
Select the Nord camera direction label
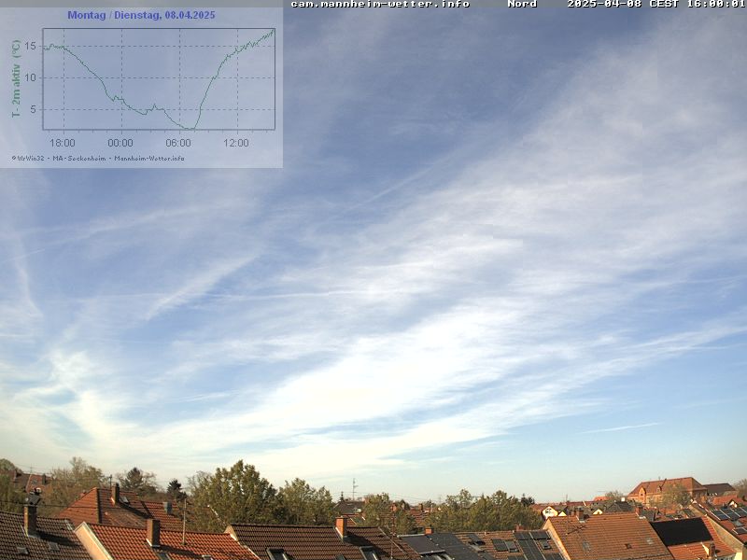(x=522, y=4)
